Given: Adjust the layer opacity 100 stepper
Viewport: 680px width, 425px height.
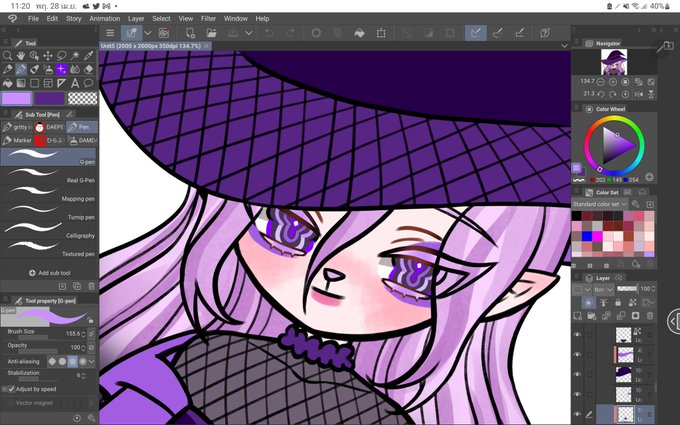Looking at the screenshot, I should 653,289.
